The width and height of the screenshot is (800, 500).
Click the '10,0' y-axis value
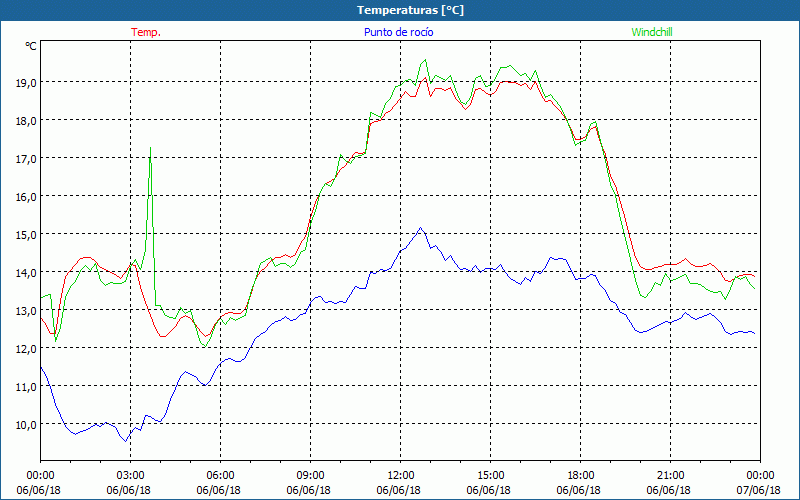[x=27, y=424]
